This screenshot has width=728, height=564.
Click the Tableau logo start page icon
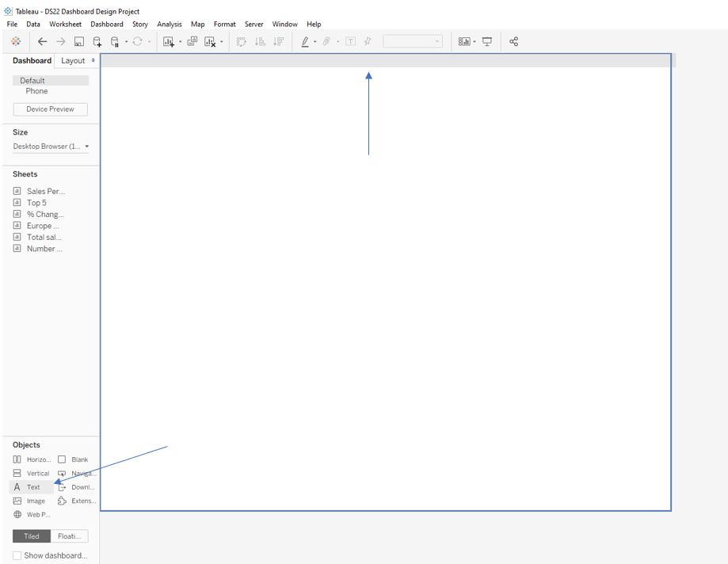tap(16, 41)
